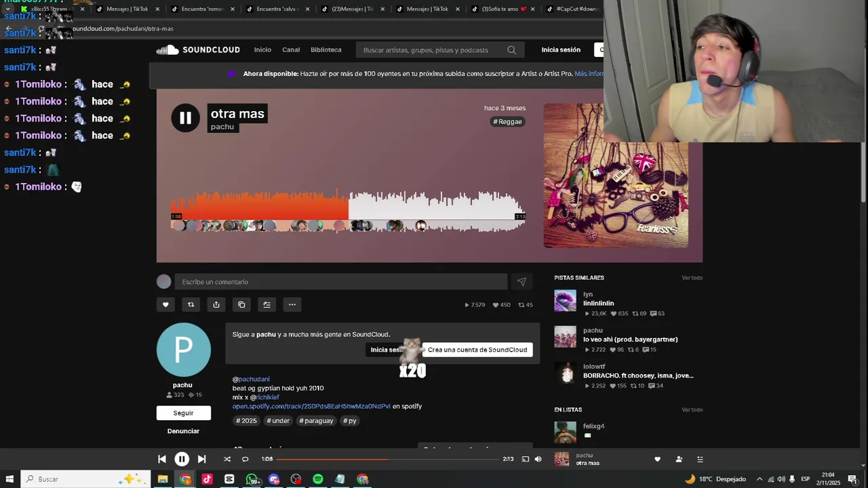This screenshot has height=488, width=868.
Task: Open the Biblioteca menu item
Action: 326,50
